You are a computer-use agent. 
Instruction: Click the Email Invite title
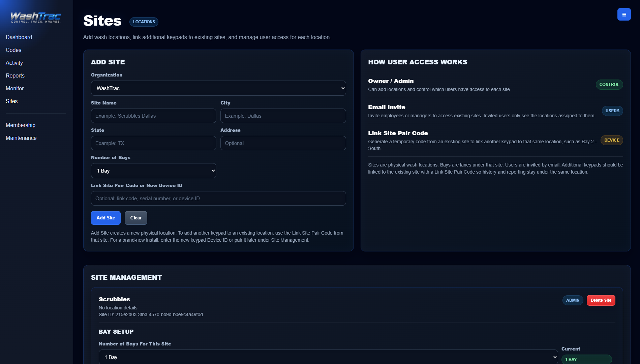(387, 107)
